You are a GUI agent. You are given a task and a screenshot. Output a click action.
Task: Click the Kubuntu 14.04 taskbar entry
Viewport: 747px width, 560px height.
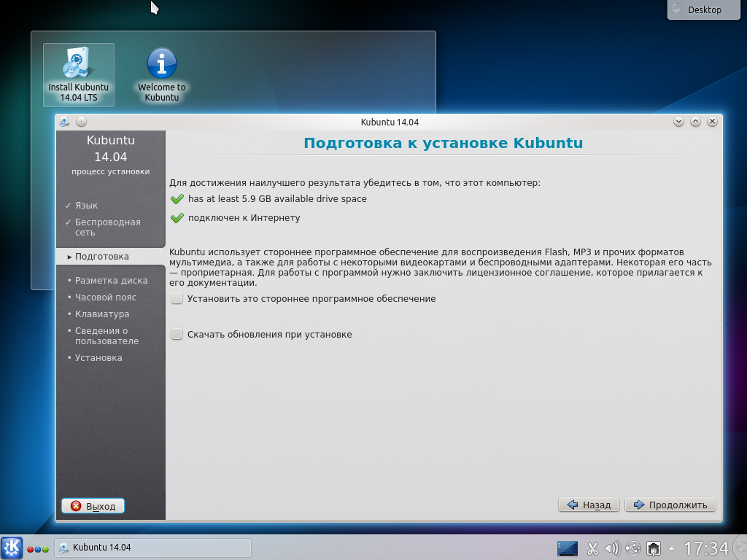click(x=152, y=548)
